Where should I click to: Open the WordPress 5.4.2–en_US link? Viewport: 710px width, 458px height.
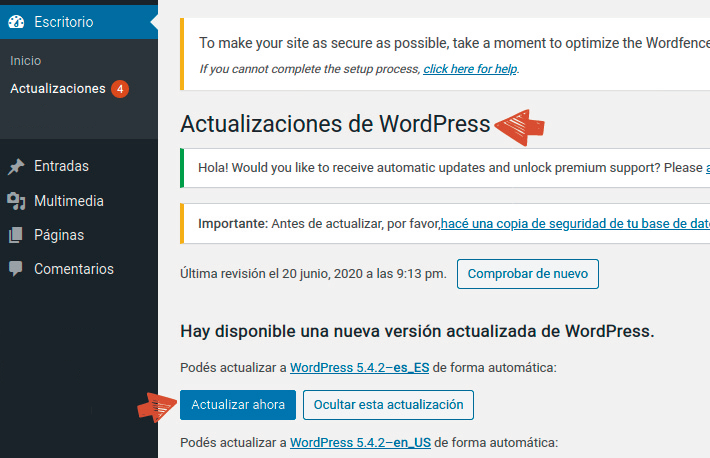(360, 443)
